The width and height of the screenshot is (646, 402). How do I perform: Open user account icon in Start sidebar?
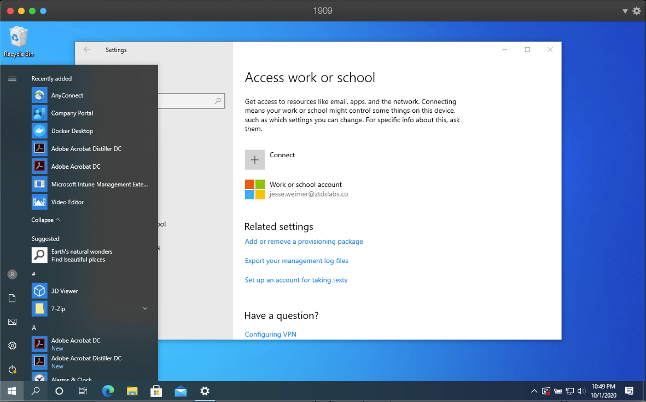(x=12, y=274)
